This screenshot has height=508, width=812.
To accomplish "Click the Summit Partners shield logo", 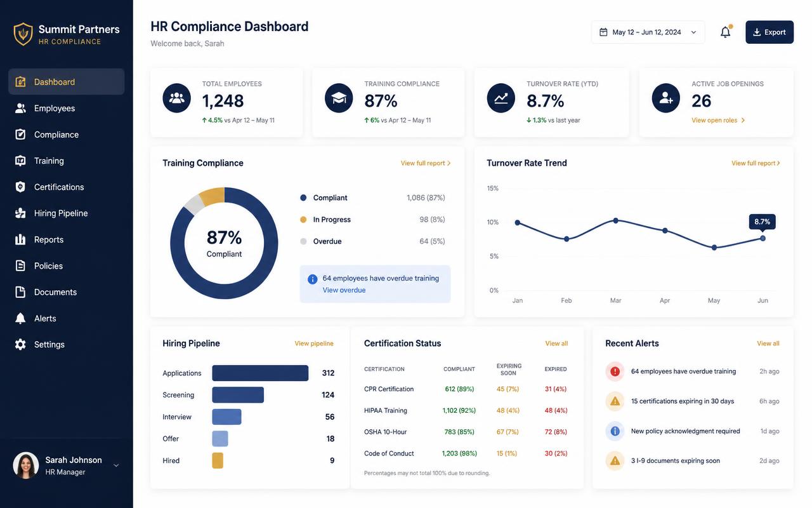I will point(23,34).
